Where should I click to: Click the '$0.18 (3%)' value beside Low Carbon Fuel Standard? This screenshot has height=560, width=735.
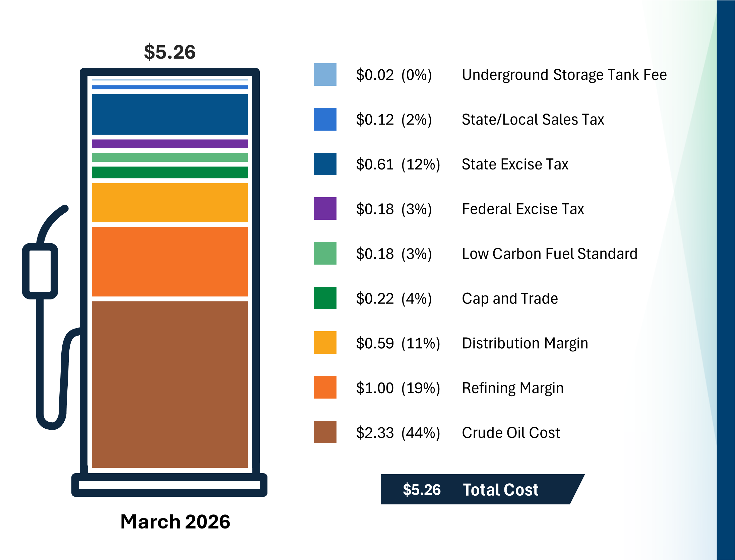pyautogui.click(x=394, y=254)
